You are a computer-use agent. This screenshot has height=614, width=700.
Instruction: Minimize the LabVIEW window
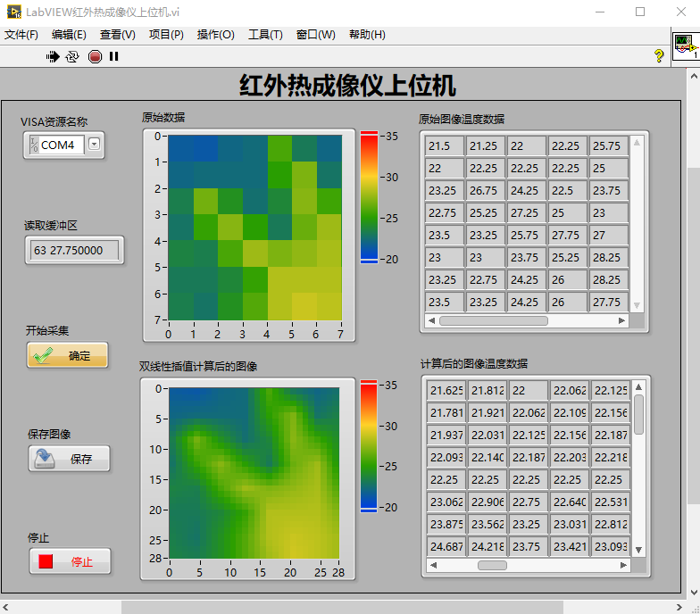tap(600, 12)
